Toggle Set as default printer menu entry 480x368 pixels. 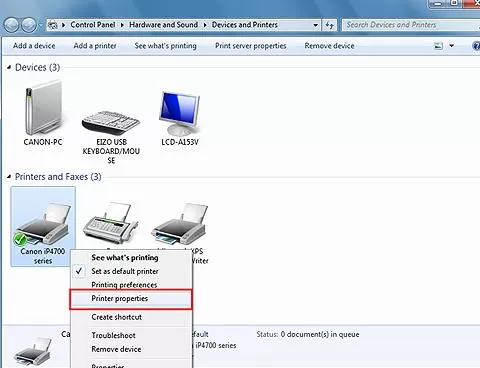[125, 271]
